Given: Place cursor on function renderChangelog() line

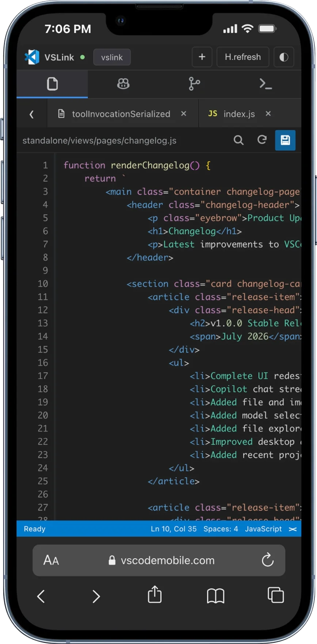Looking at the screenshot, I should [137, 165].
